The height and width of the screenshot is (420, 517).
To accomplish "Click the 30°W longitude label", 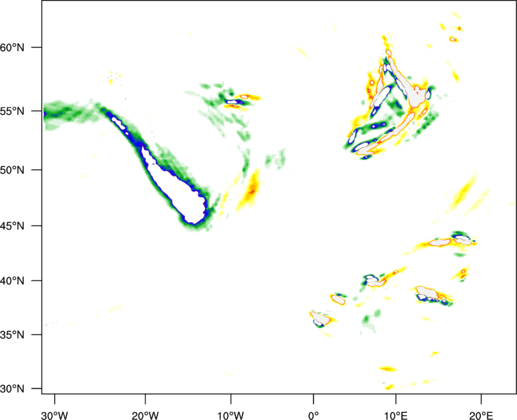I will (55, 415).
